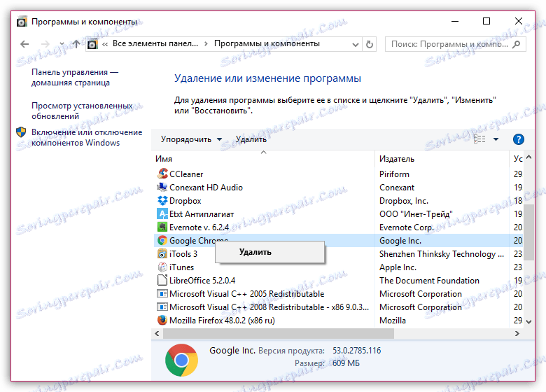Image resolution: width=546 pixels, height=392 pixels.
Task: Click the search magnifier icon
Action: (517, 44)
